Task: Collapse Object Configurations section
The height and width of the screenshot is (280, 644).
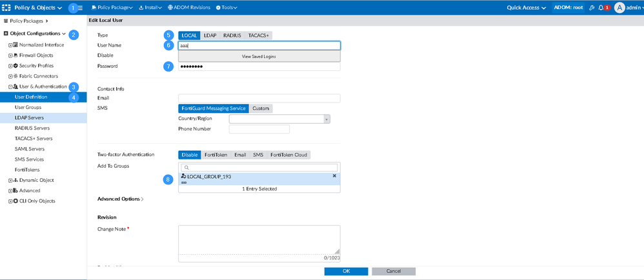Action: coord(35,34)
